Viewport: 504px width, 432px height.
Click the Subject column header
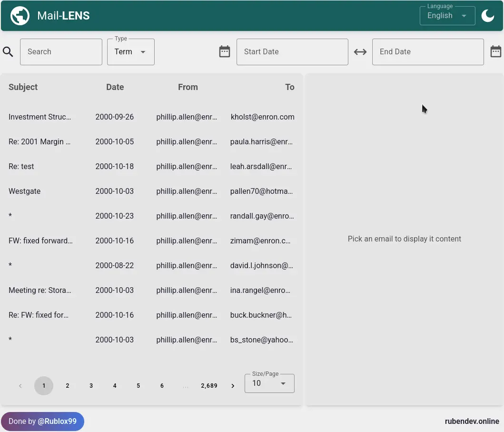[x=23, y=87]
